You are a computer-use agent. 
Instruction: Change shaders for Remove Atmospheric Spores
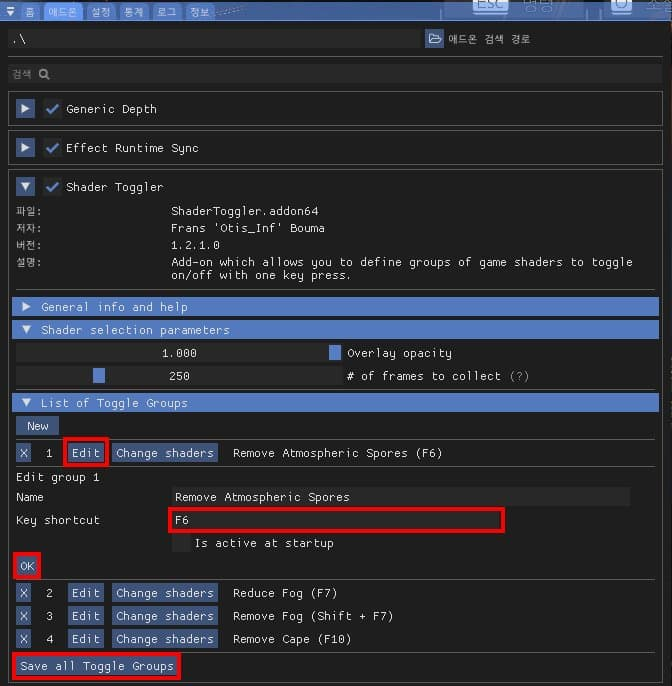(165, 453)
